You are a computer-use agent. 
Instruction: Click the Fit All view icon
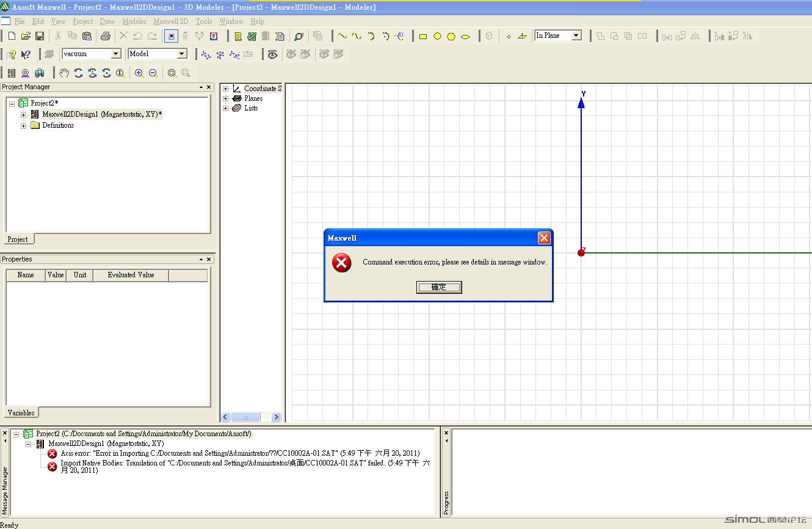(172, 73)
